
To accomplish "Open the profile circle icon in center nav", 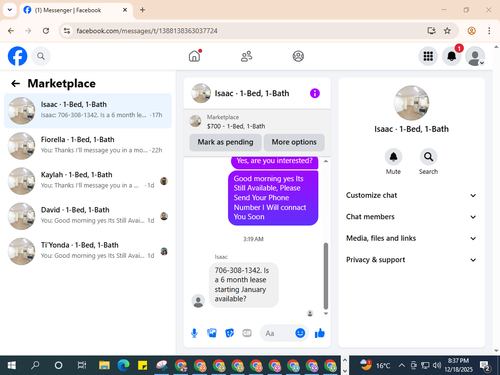I will click(298, 56).
